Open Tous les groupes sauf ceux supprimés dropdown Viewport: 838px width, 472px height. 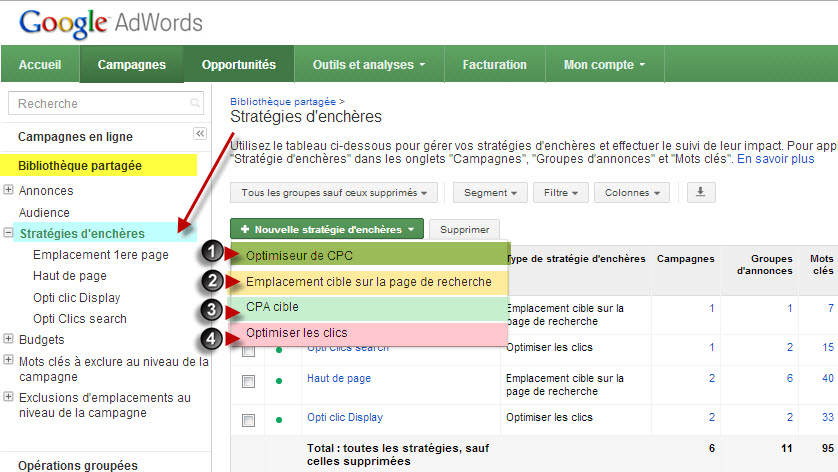(x=334, y=192)
